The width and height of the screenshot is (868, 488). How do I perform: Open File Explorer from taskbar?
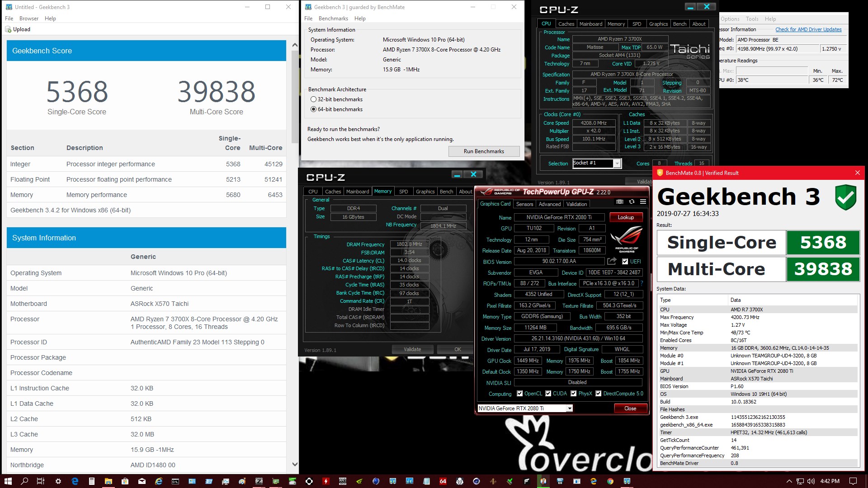pyautogui.click(x=108, y=481)
